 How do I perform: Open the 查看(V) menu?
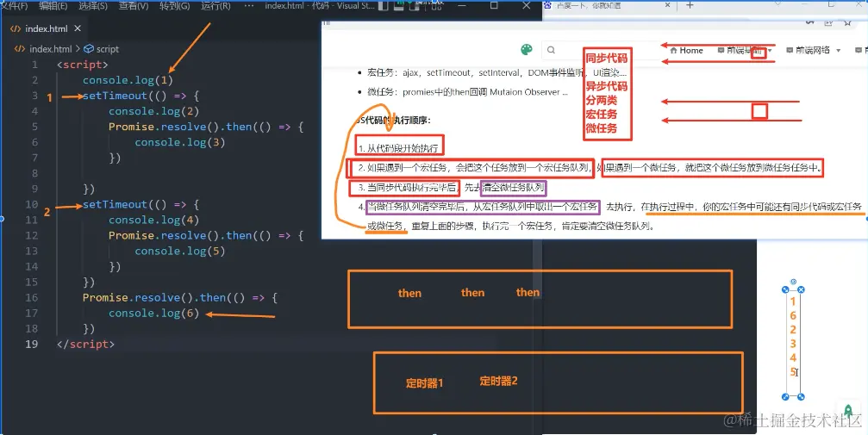134,6
